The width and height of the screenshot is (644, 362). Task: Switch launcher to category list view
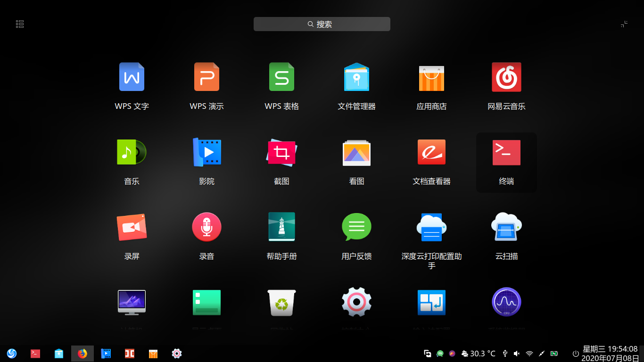(x=20, y=24)
